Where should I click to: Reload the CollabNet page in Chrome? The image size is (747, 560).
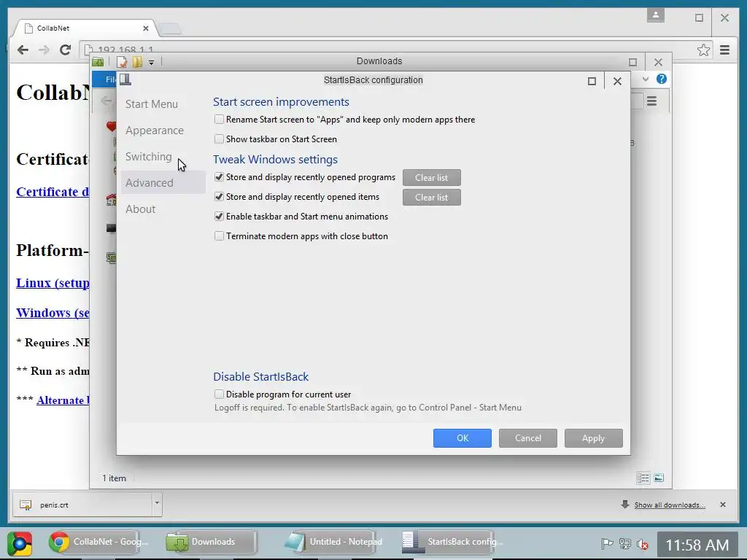pyautogui.click(x=65, y=50)
